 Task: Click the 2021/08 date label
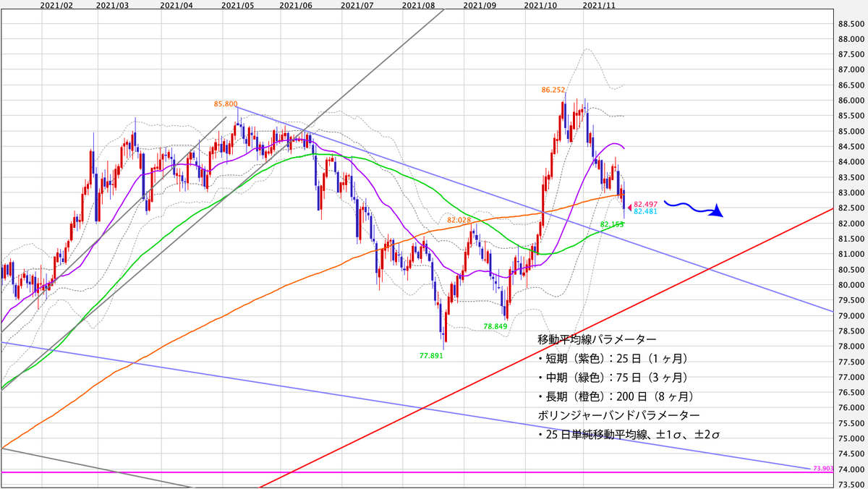coord(418,5)
